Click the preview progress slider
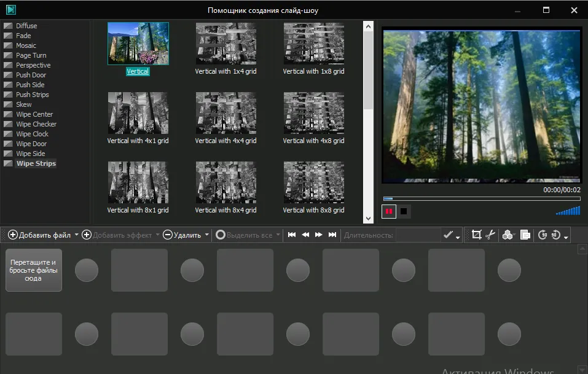 click(x=481, y=198)
